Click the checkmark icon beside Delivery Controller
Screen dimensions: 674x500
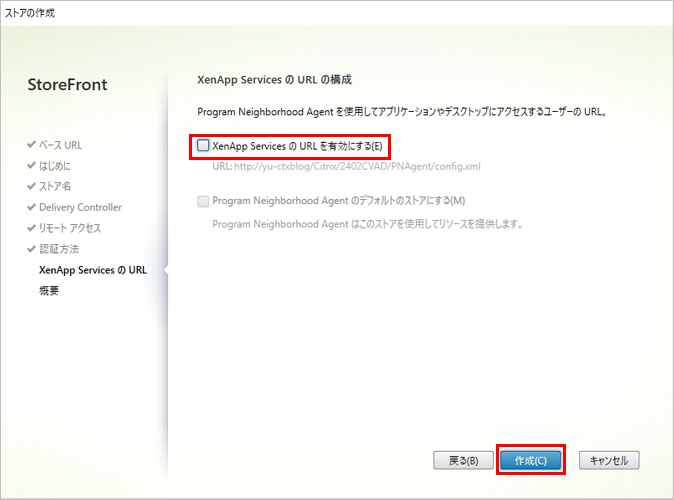point(32,207)
